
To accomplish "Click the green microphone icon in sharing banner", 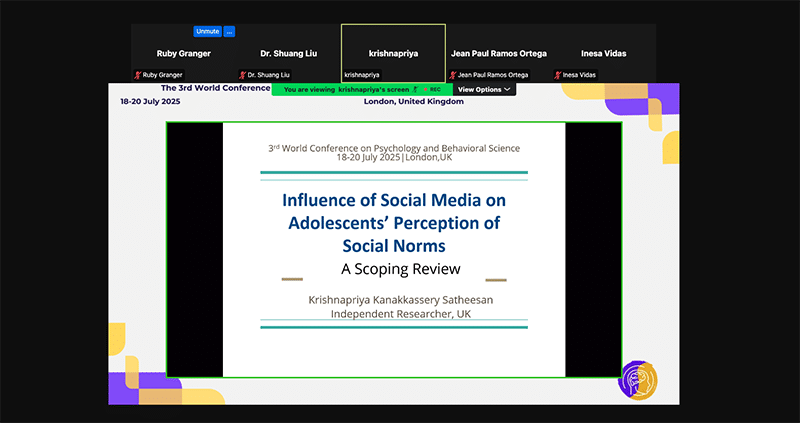I will point(414,89).
